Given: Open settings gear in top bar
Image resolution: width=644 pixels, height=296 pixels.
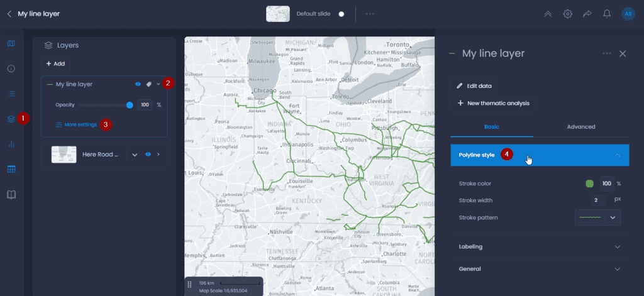Looking at the screenshot, I should pyautogui.click(x=568, y=14).
